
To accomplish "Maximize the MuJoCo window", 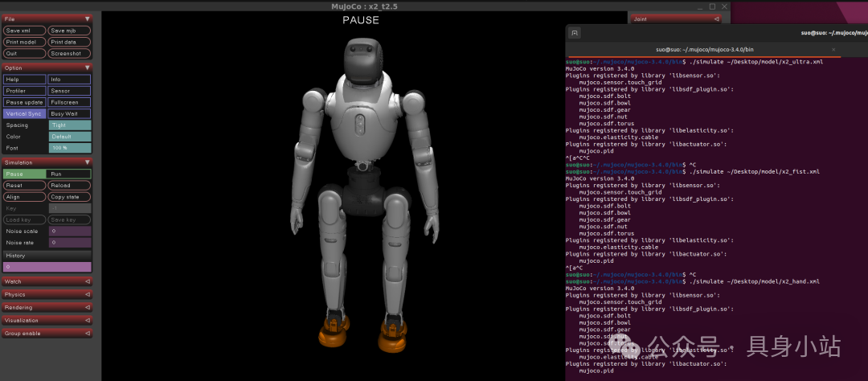I will tap(712, 6).
